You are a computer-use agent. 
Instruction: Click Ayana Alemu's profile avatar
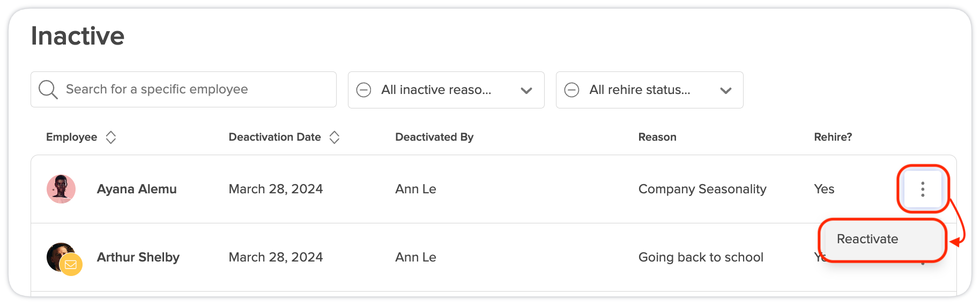point(61,189)
